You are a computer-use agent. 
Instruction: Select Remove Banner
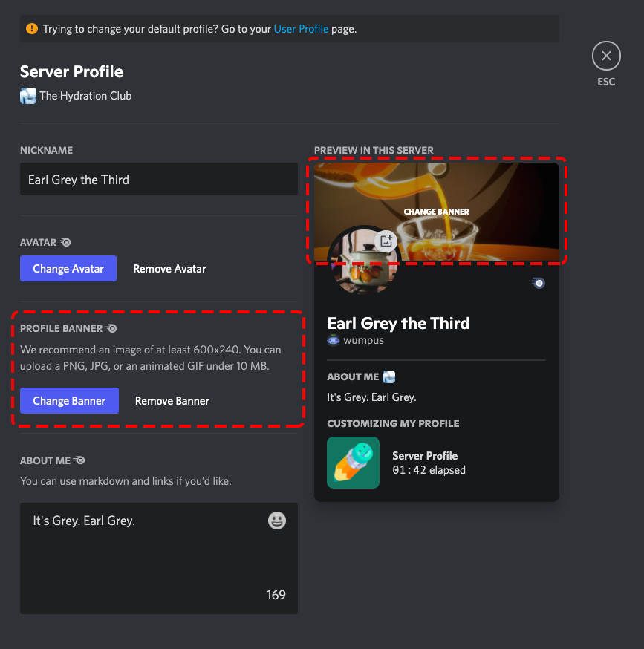[172, 400]
